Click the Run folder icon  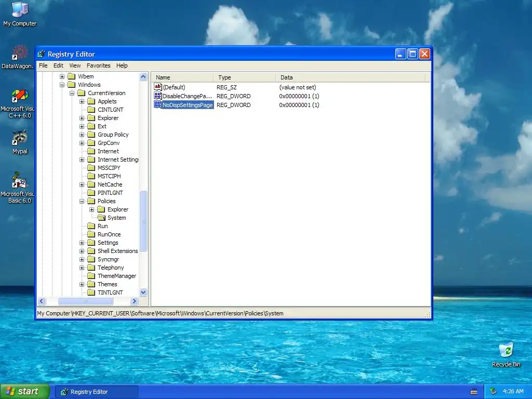pyautogui.click(x=91, y=225)
